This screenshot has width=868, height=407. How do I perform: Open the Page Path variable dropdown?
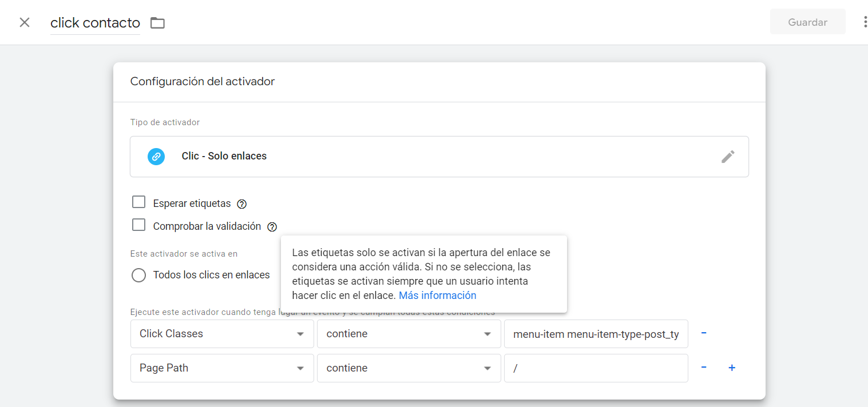[x=222, y=368]
